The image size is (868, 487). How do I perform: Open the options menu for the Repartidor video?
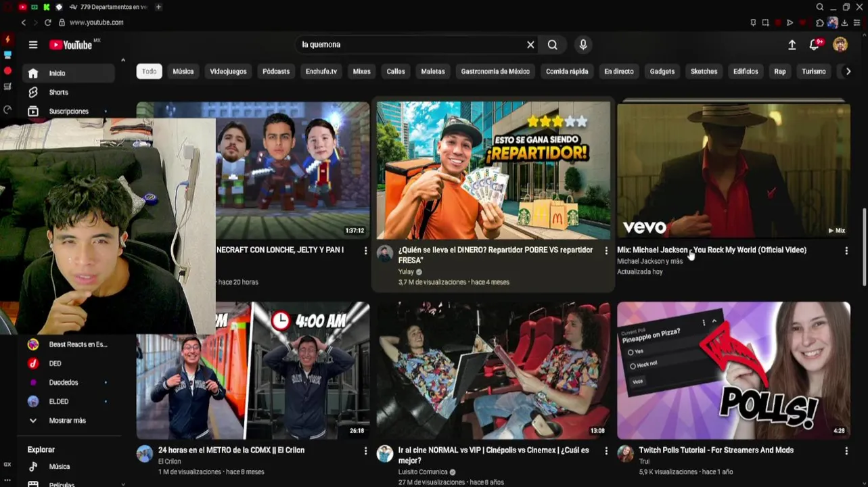[606, 251]
